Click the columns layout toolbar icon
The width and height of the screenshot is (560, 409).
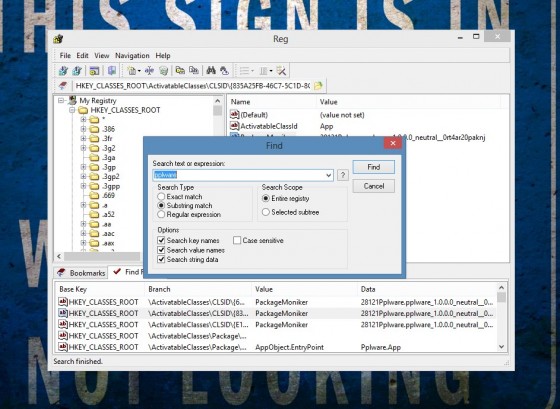tap(264, 71)
